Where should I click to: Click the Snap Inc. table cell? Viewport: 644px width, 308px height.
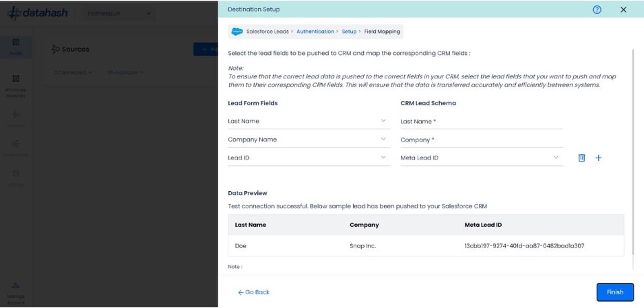tap(363, 246)
